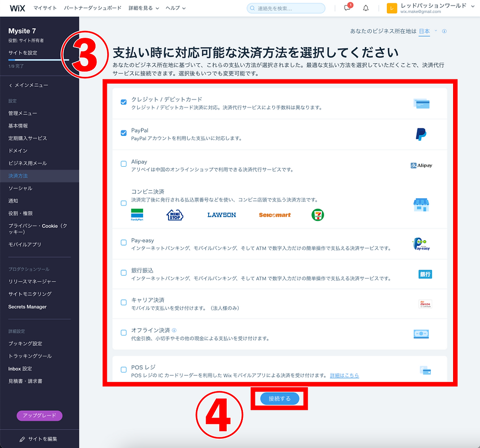
Task: Click the FamilyMart logo
Action: point(137,215)
